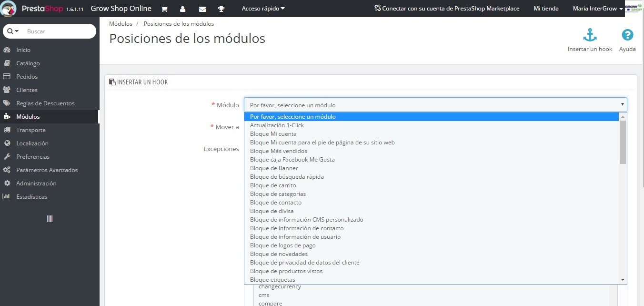The image size is (644, 306).
Task: Open the search type magnifier dropdown
Action: [x=13, y=31]
